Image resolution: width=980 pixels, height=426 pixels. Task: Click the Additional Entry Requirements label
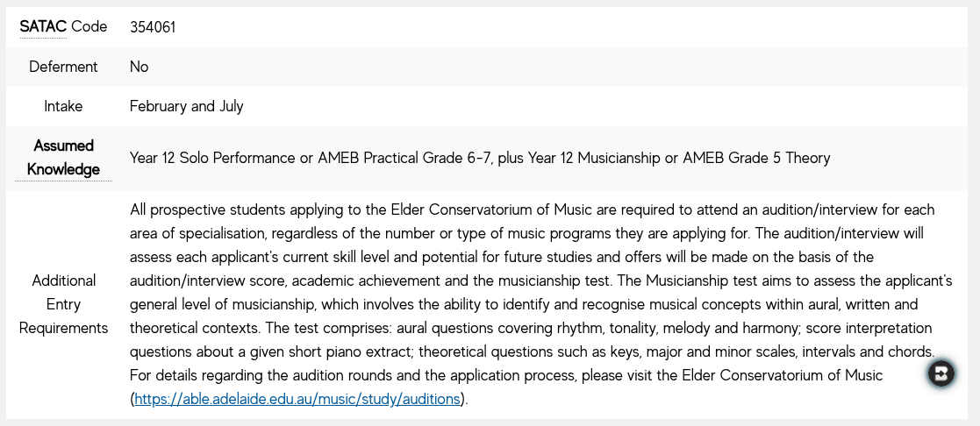coord(63,304)
